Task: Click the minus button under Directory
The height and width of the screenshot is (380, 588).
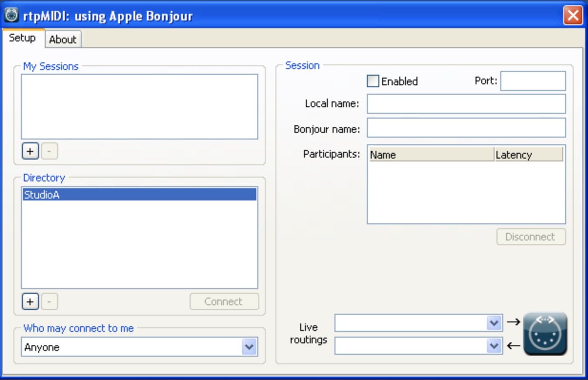Action: click(x=49, y=301)
